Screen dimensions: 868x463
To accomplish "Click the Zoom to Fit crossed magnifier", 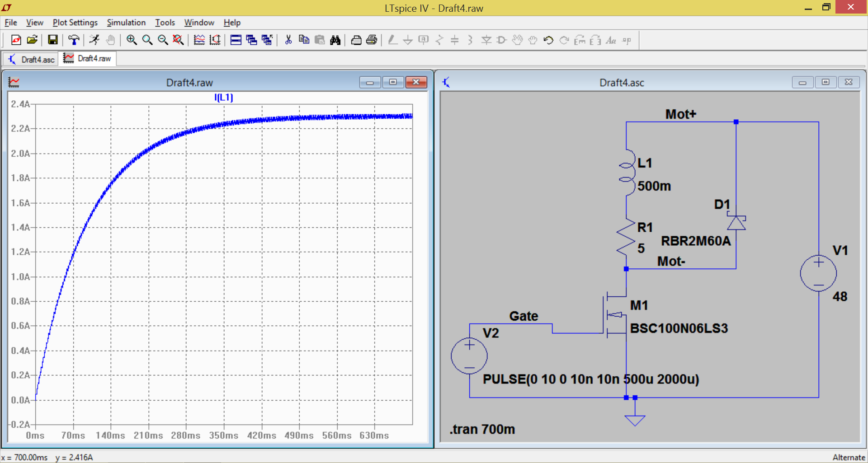I will pos(178,40).
